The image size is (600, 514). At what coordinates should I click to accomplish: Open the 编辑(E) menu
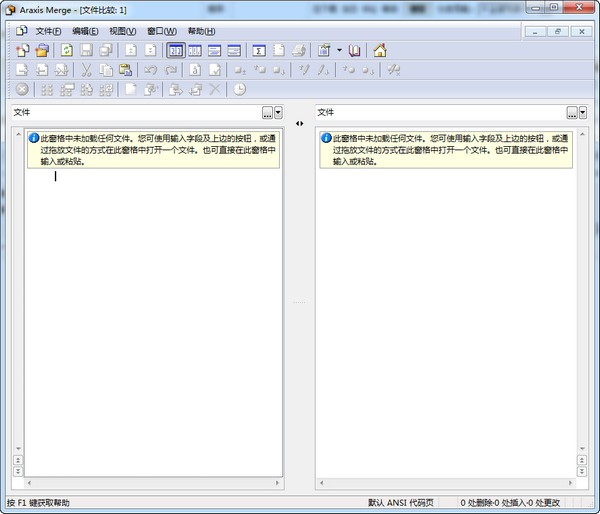85,31
